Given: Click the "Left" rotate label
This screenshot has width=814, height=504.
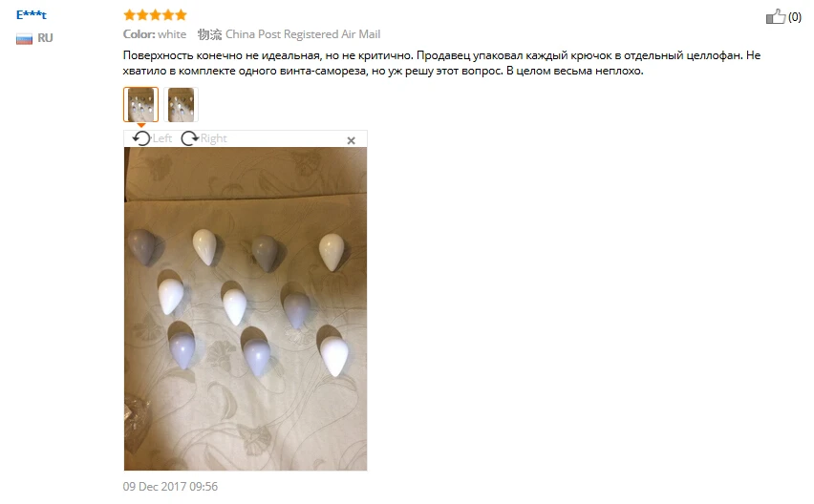Looking at the screenshot, I should 162,138.
